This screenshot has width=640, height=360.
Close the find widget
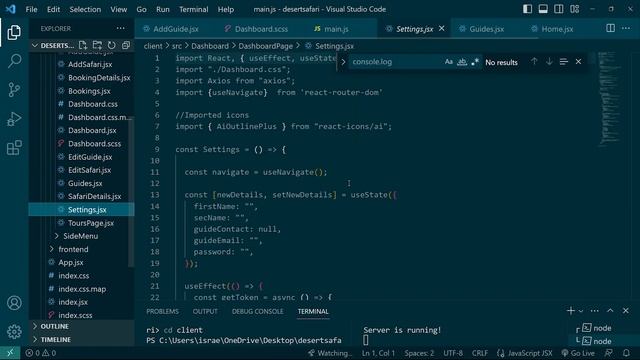[x=578, y=62]
